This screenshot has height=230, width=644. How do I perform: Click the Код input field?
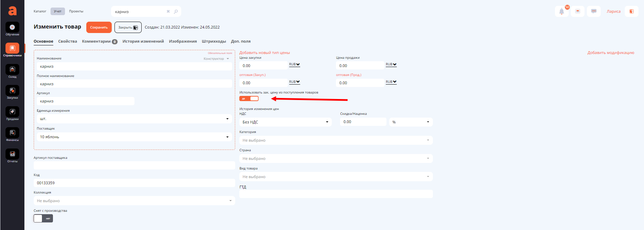click(134, 183)
